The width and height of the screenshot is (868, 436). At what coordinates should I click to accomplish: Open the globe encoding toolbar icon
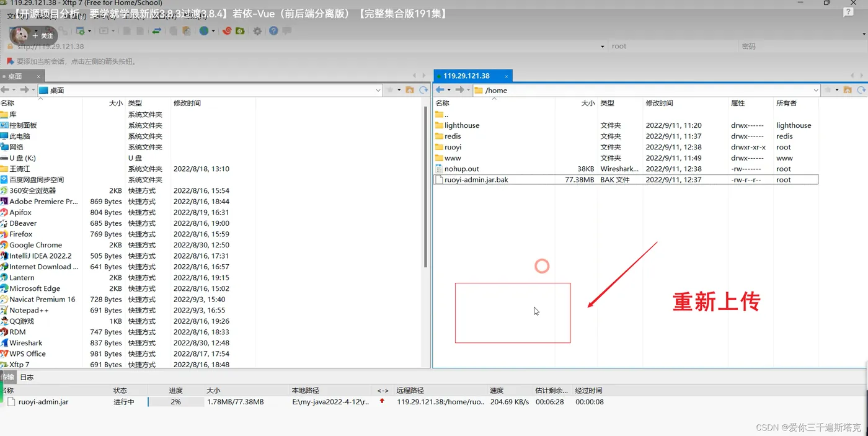point(203,31)
